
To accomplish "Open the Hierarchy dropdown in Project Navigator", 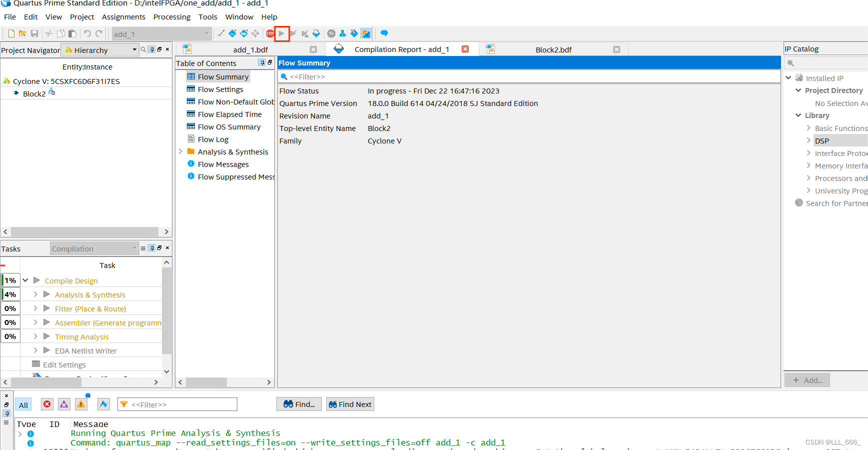I will (134, 49).
